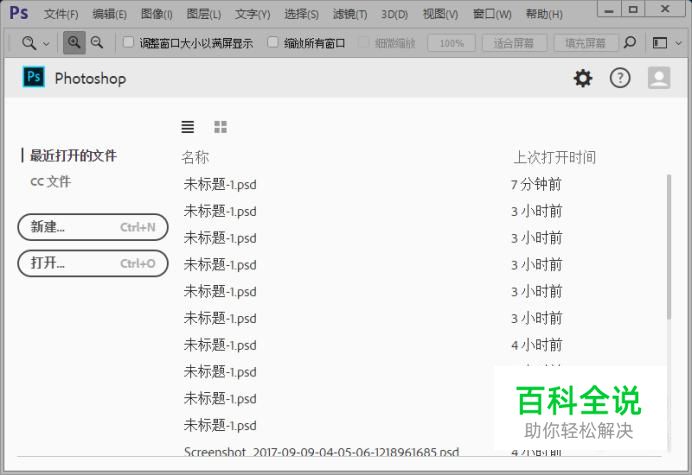The width and height of the screenshot is (692, 475).
Task: Sort by 上次打开时间 column header
Action: tap(554, 157)
